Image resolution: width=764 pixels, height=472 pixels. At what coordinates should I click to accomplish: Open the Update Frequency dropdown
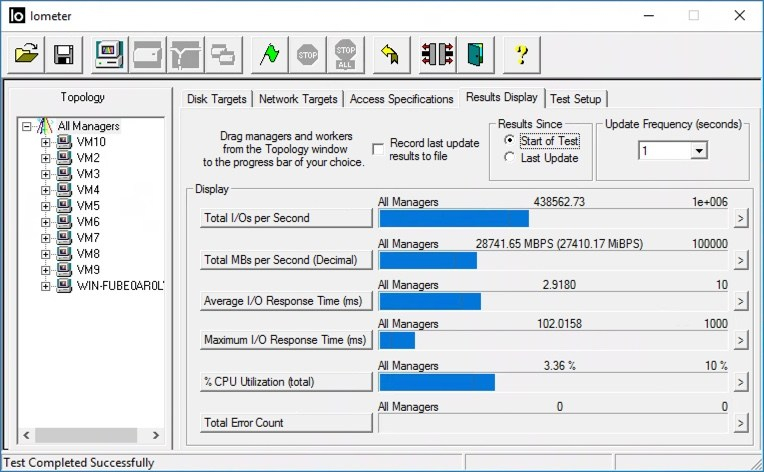click(x=699, y=151)
